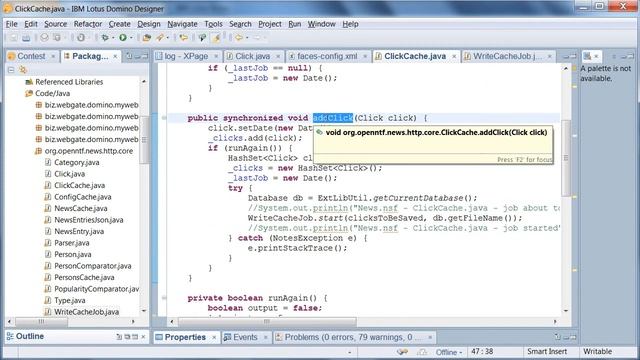
Task: Click the Referenced Libraries icon
Action: click(x=29, y=82)
